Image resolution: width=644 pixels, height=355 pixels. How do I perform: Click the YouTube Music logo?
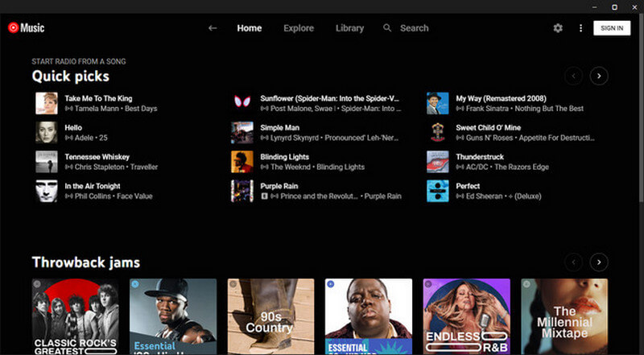click(x=26, y=28)
